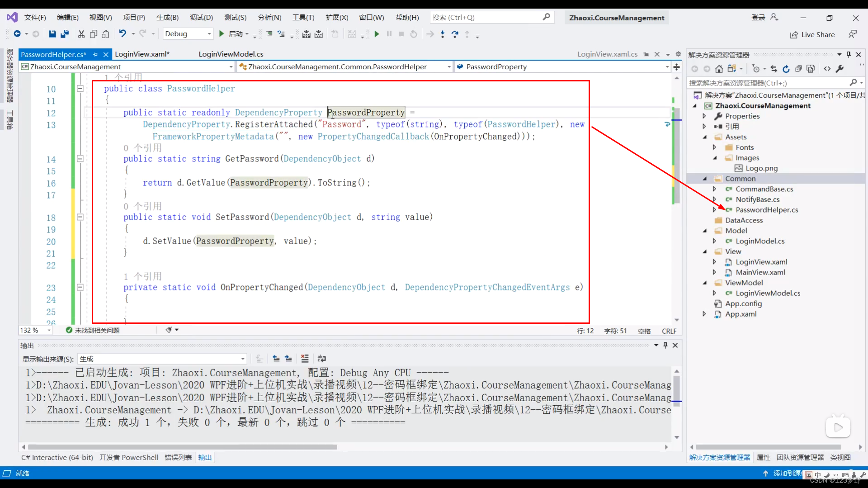
Task: Open the C# Interactive (64-bit) tab
Action: (x=57, y=458)
